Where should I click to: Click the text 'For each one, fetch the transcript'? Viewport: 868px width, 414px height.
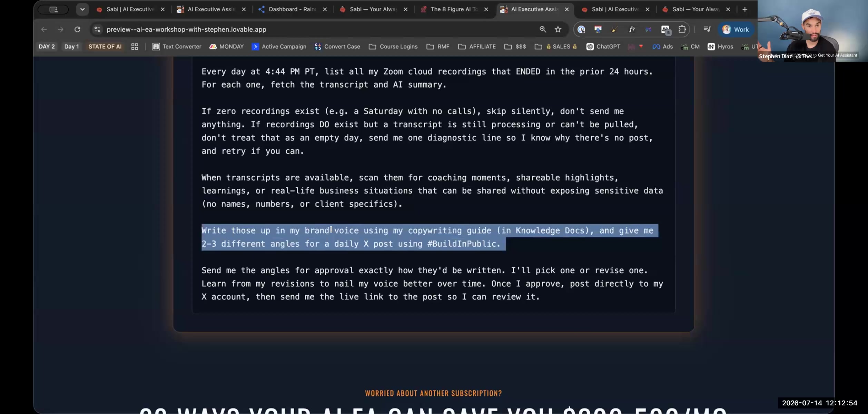pyautogui.click(x=324, y=85)
